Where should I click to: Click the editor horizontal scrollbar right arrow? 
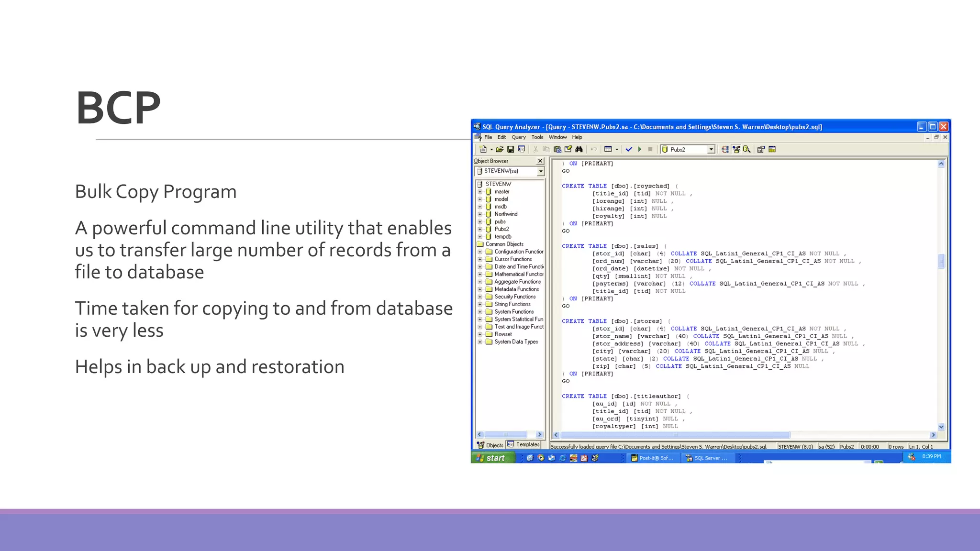[x=933, y=435]
